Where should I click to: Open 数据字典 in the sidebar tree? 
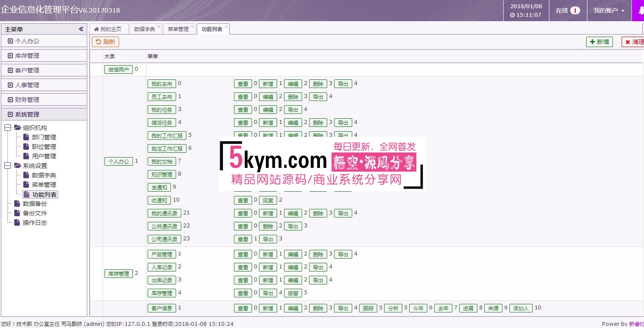click(44, 175)
